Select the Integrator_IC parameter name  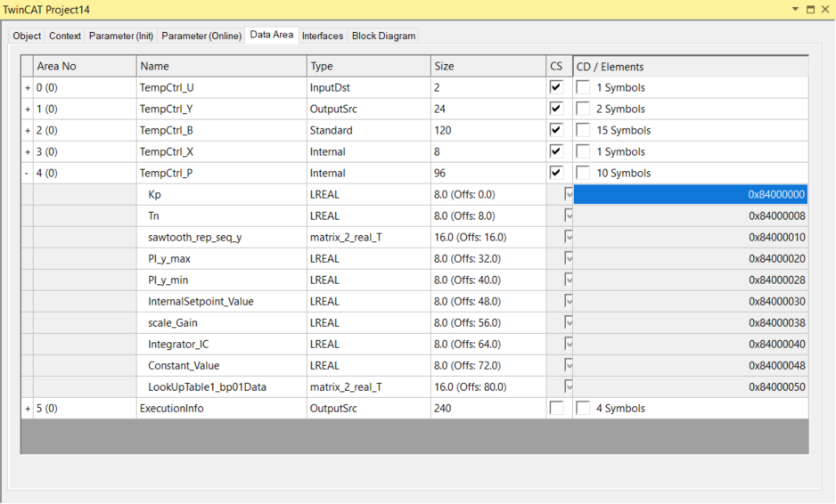click(178, 345)
